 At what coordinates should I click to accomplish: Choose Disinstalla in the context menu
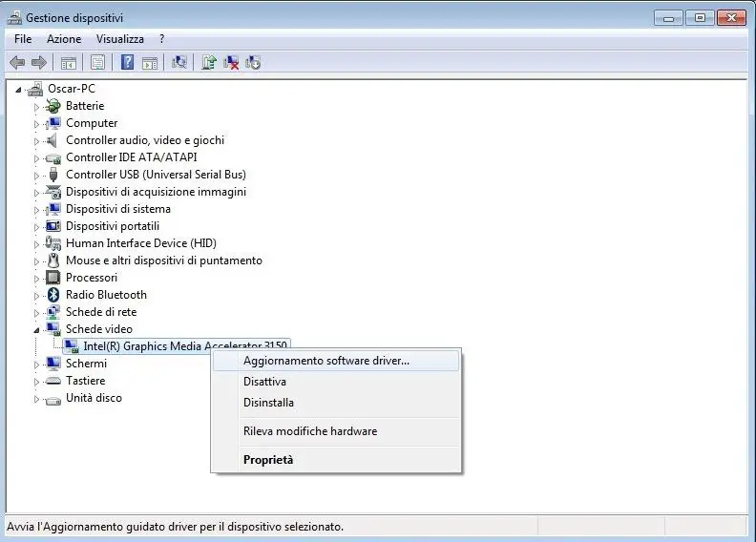pos(336,403)
